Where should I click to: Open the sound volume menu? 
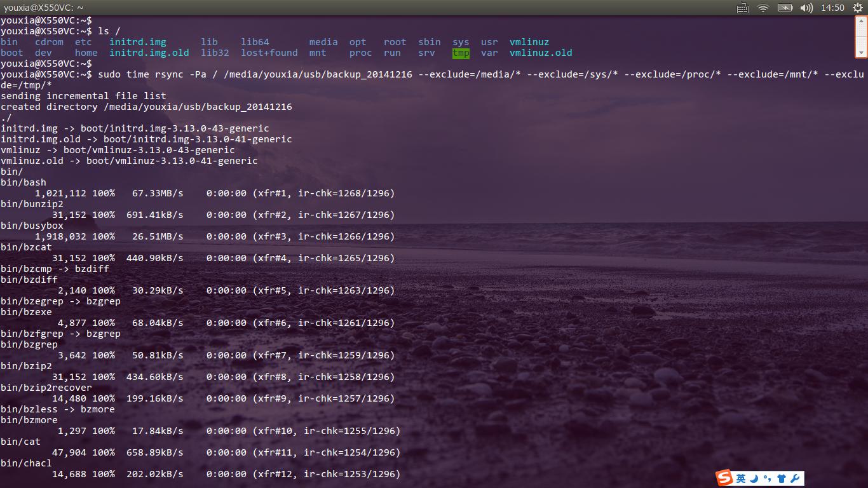[806, 8]
